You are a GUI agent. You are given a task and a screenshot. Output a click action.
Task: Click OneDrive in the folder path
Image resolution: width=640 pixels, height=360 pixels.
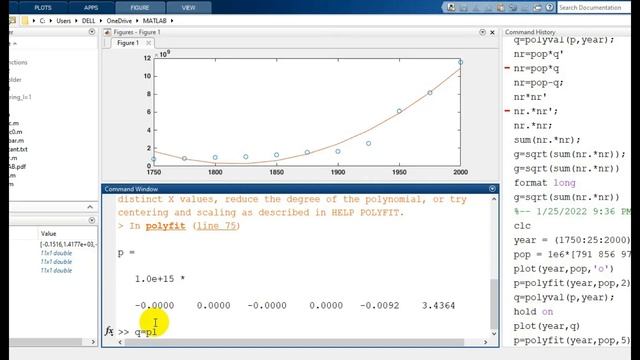click(119, 20)
